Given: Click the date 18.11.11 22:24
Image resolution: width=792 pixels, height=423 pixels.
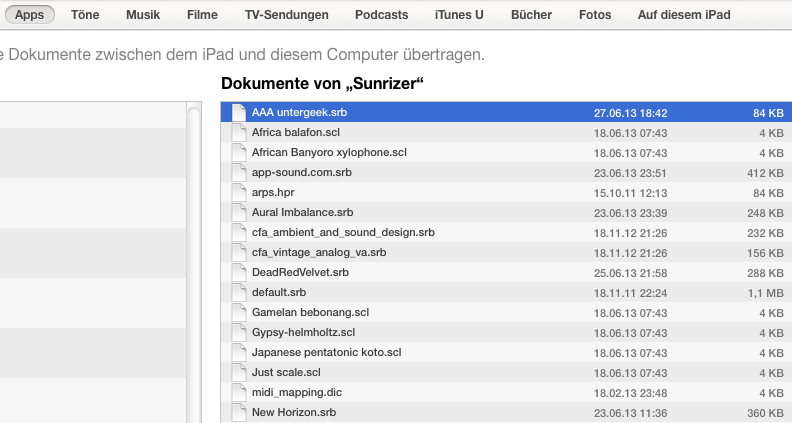Looking at the screenshot, I should click(x=630, y=293).
